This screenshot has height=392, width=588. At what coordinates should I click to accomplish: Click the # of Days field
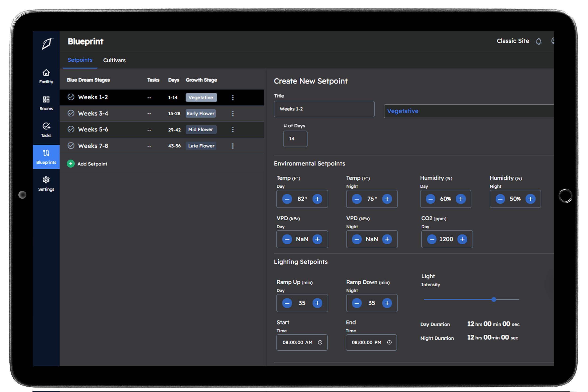[x=295, y=139]
